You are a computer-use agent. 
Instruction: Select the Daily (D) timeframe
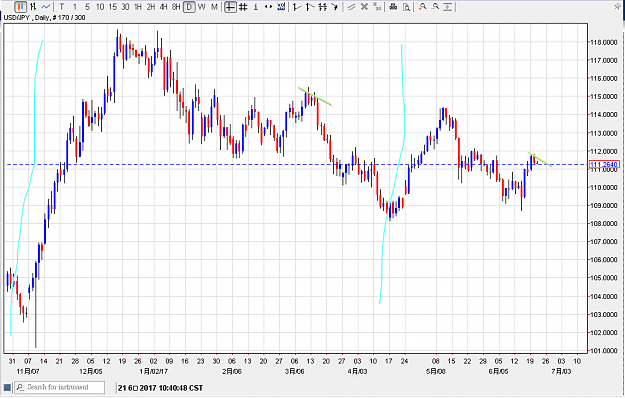189,7
